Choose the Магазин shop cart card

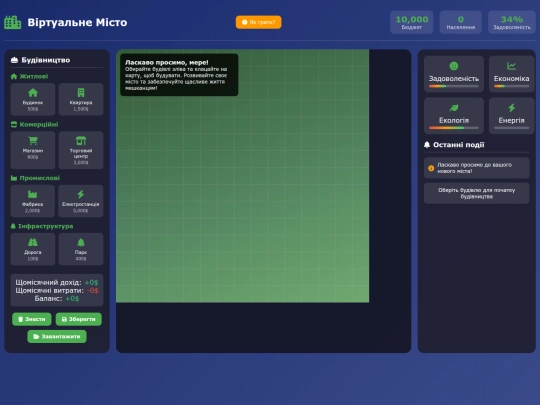pyautogui.click(x=33, y=150)
